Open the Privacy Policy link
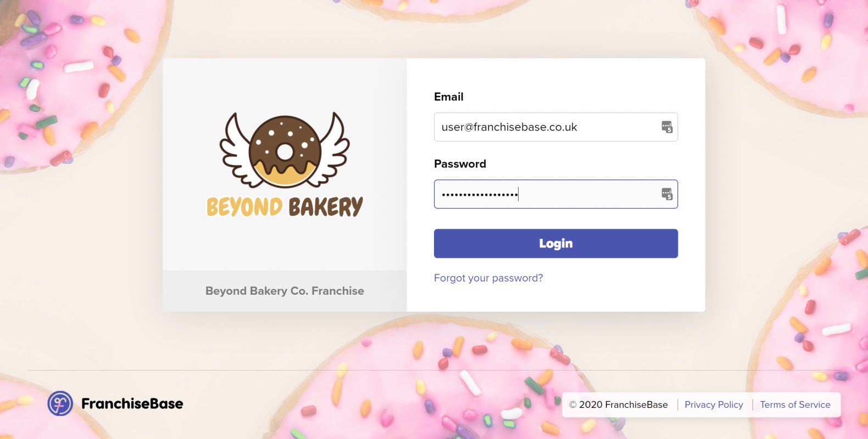Screen dimensions: 868x439 714,405
